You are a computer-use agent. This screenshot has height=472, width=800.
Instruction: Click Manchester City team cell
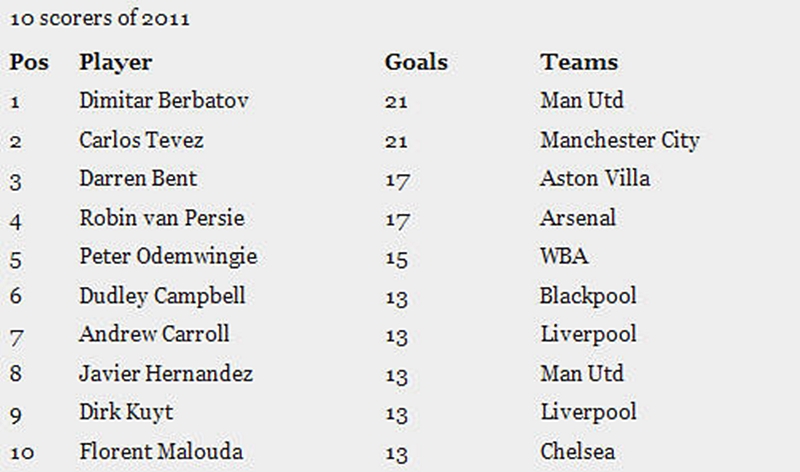(x=620, y=140)
